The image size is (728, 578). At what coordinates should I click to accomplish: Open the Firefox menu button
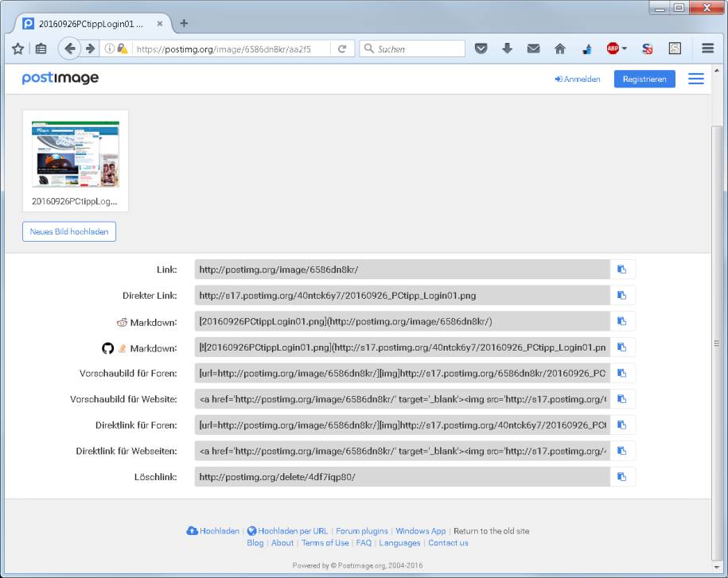[x=708, y=48]
